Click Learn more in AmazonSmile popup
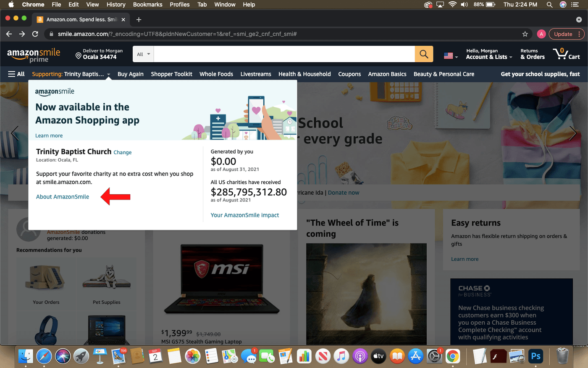 click(49, 135)
